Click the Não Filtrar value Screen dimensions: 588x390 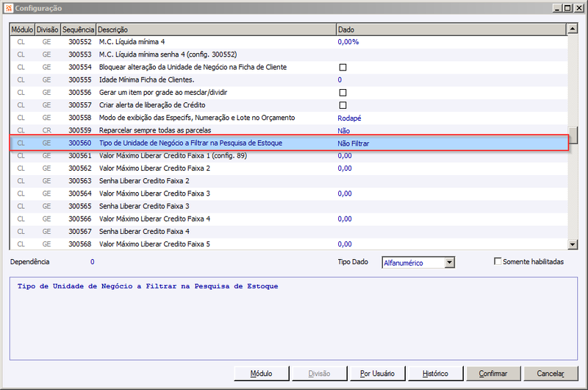click(354, 143)
